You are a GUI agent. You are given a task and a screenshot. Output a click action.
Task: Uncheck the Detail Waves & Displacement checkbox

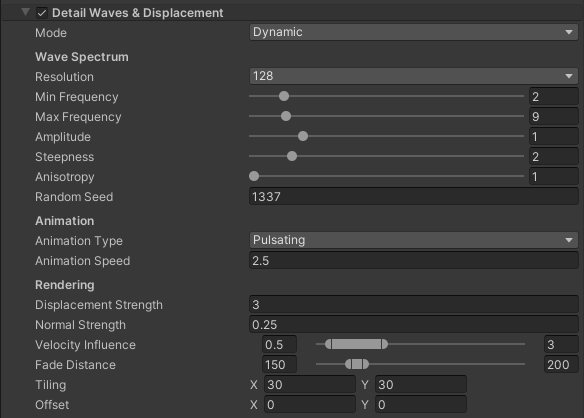click(42, 13)
